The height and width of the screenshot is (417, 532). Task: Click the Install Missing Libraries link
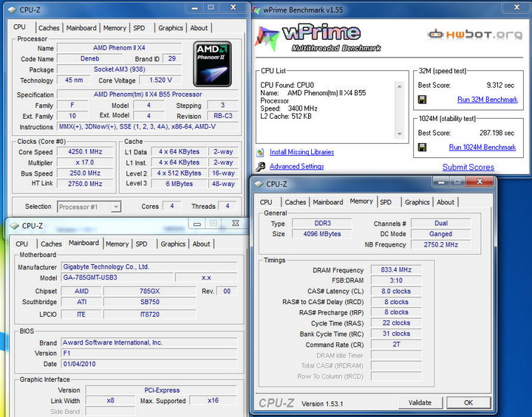click(x=301, y=152)
